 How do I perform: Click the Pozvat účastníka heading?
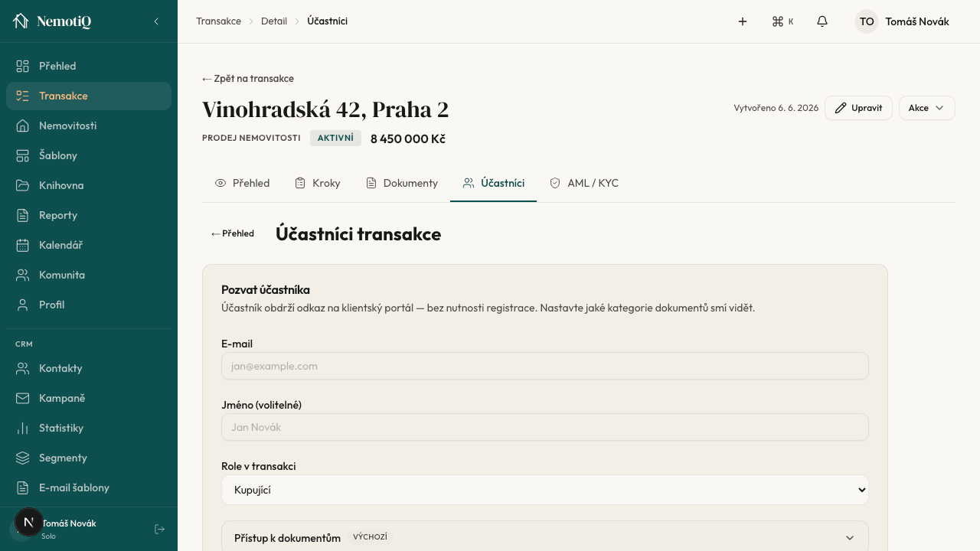click(266, 290)
